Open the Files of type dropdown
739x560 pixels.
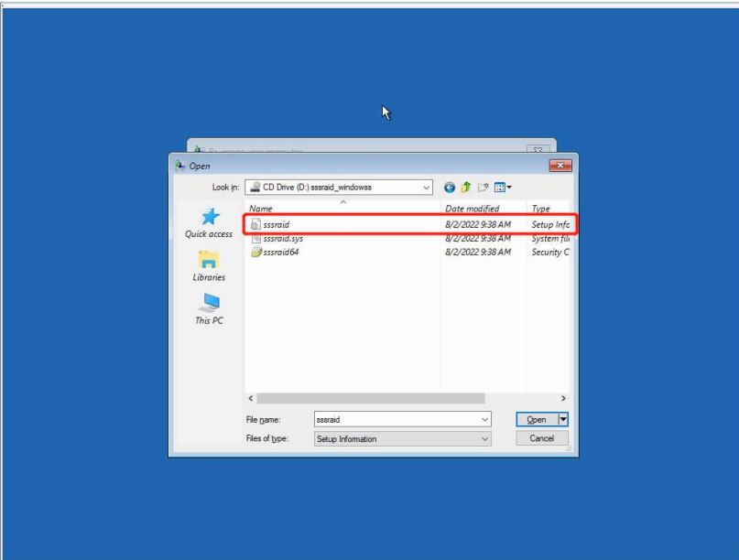click(x=403, y=438)
